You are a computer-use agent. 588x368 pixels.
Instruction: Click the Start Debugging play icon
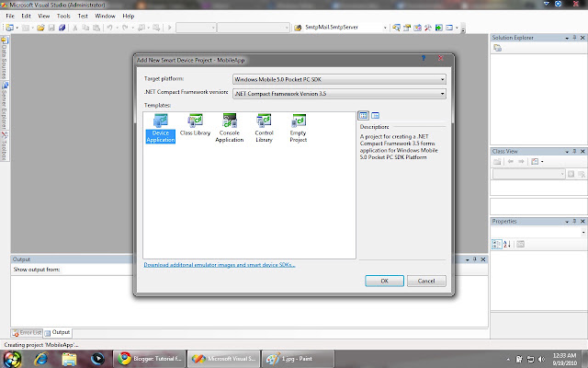(169, 28)
